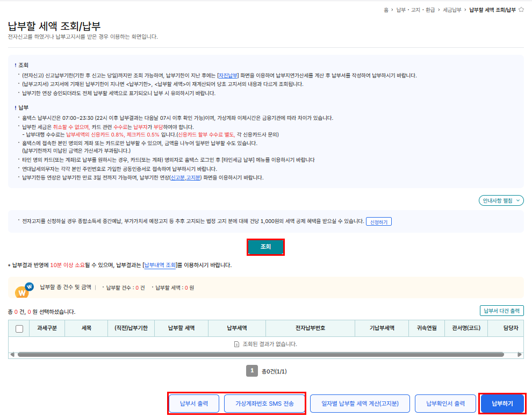Click 일자별 납부할 세액 계산(고지분) button
The height and width of the screenshot is (417, 532).
pos(360,404)
